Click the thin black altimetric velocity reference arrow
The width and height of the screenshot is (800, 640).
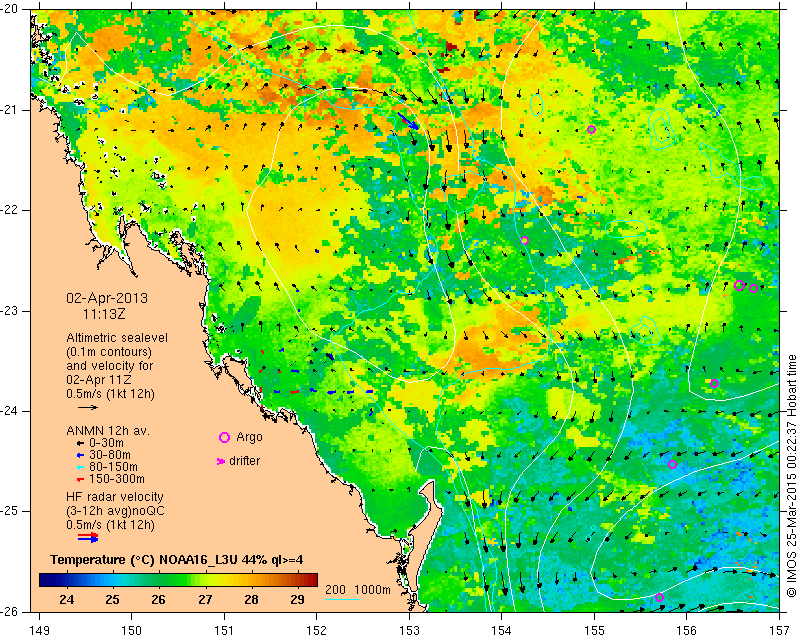[88, 407]
